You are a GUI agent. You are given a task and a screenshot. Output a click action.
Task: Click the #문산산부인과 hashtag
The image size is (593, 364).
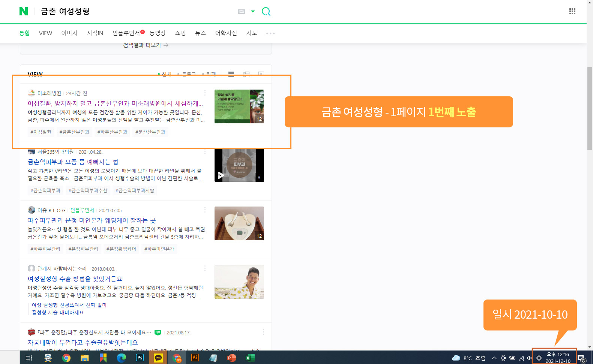(150, 132)
